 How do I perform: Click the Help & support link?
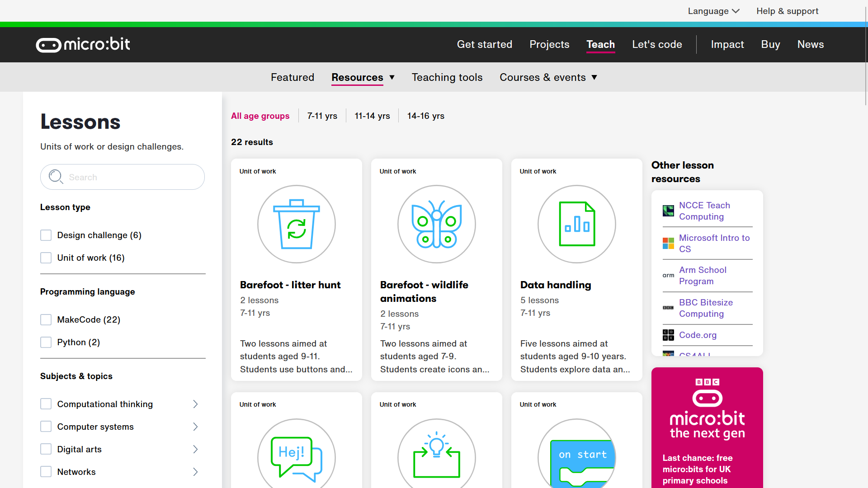pyautogui.click(x=787, y=11)
